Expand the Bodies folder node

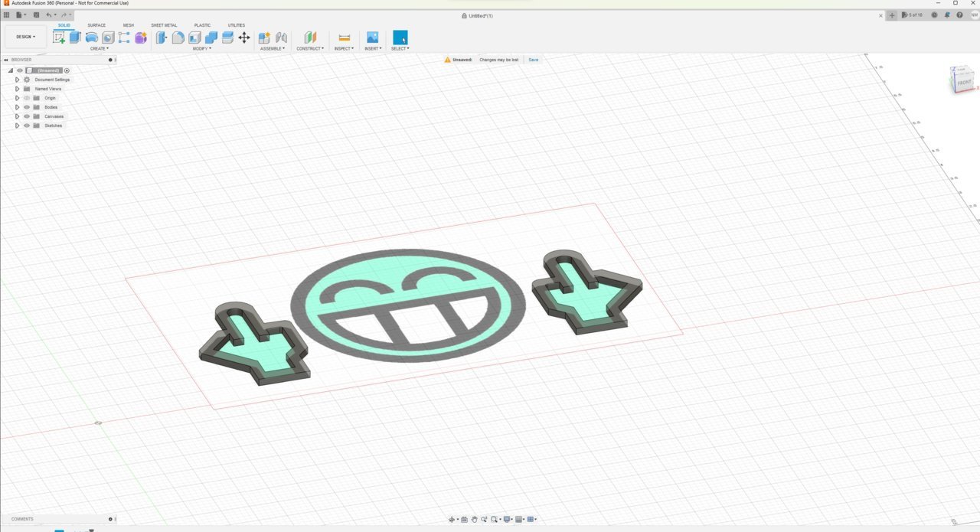(x=17, y=107)
